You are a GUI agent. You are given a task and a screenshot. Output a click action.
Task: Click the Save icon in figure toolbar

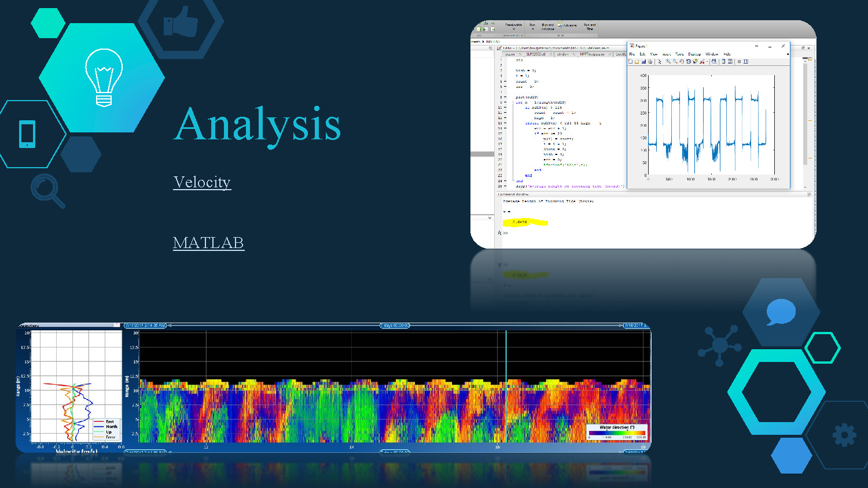click(643, 61)
